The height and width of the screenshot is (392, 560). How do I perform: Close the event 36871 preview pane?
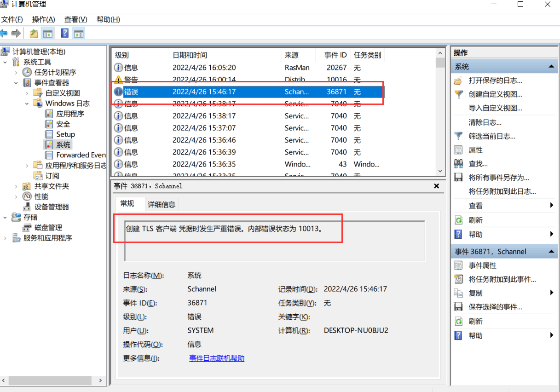(x=437, y=186)
